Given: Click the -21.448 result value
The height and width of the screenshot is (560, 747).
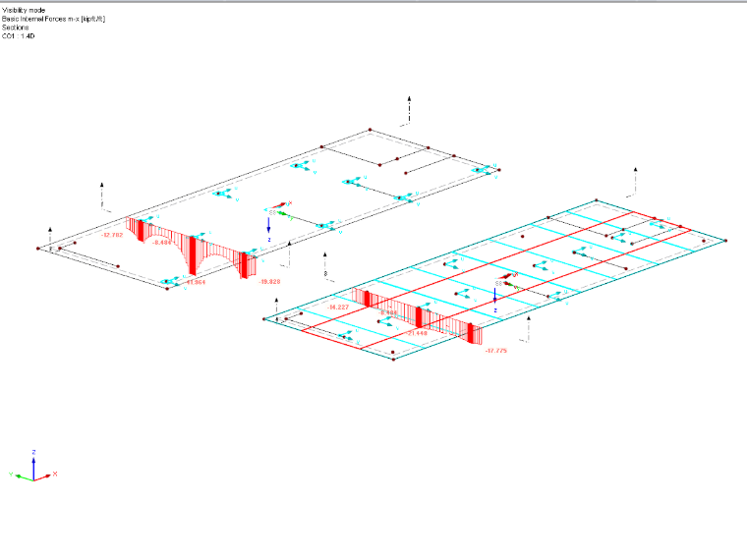Looking at the screenshot, I should 417,333.
